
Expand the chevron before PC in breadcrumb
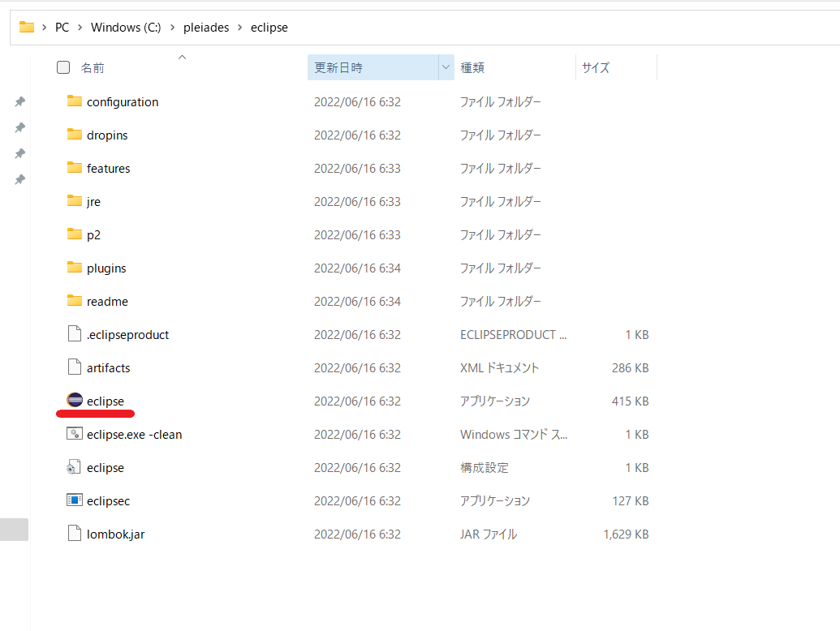(45, 28)
